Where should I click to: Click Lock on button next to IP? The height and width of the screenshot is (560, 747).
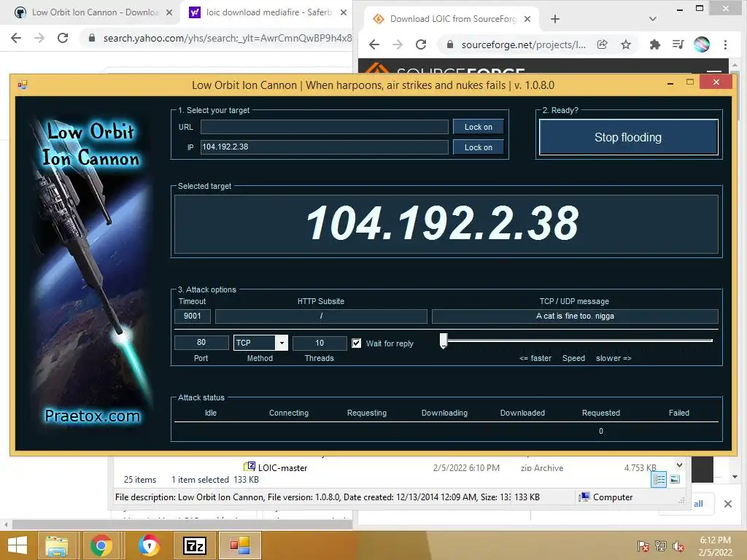[x=479, y=147]
